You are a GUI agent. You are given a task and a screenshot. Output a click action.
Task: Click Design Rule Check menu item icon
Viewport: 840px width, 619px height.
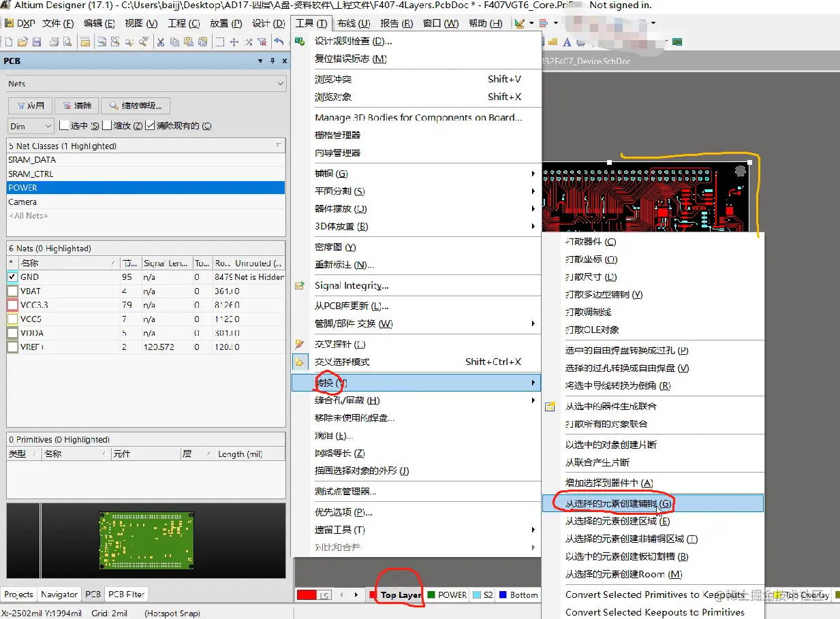tap(300, 42)
